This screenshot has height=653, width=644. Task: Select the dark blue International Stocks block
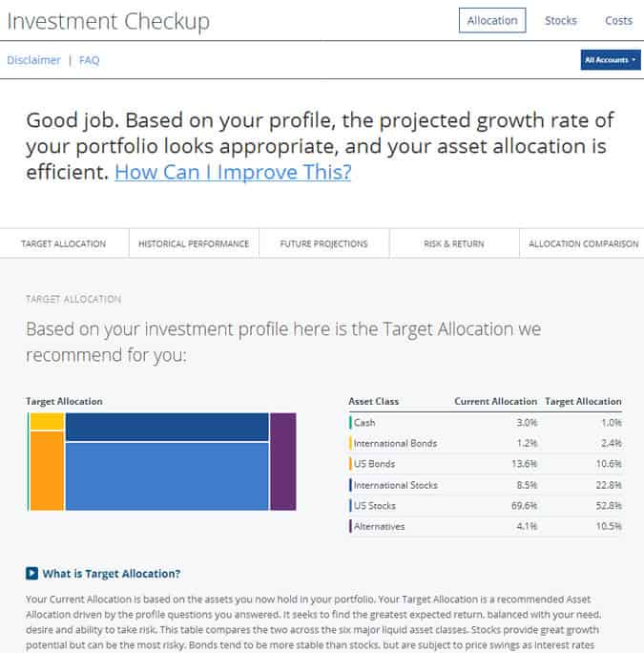(x=167, y=427)
